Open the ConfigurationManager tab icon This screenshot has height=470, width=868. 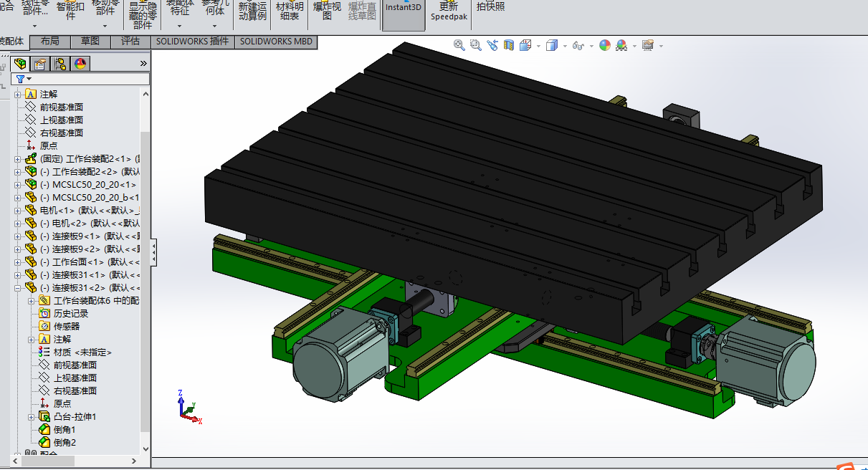[x=60, y=64]
